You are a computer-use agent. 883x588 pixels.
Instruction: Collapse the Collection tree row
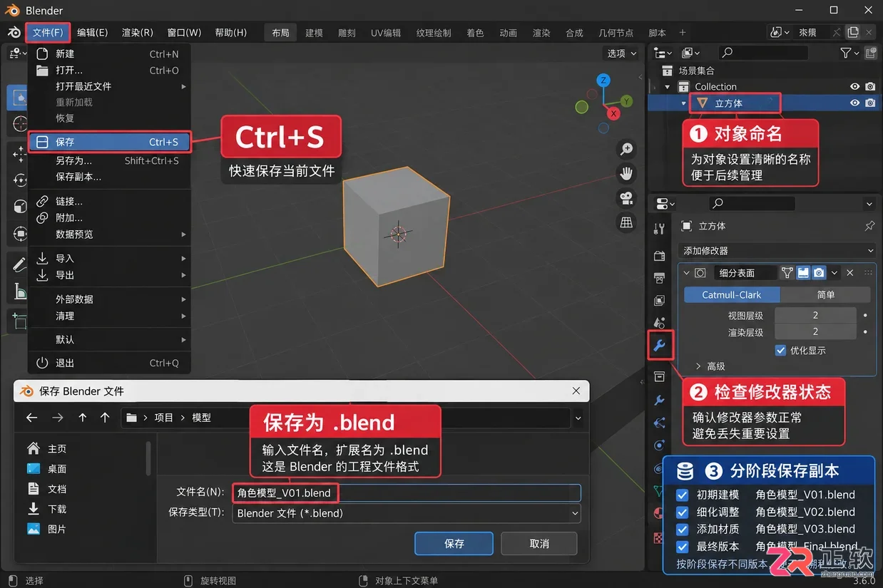(668, 87)
